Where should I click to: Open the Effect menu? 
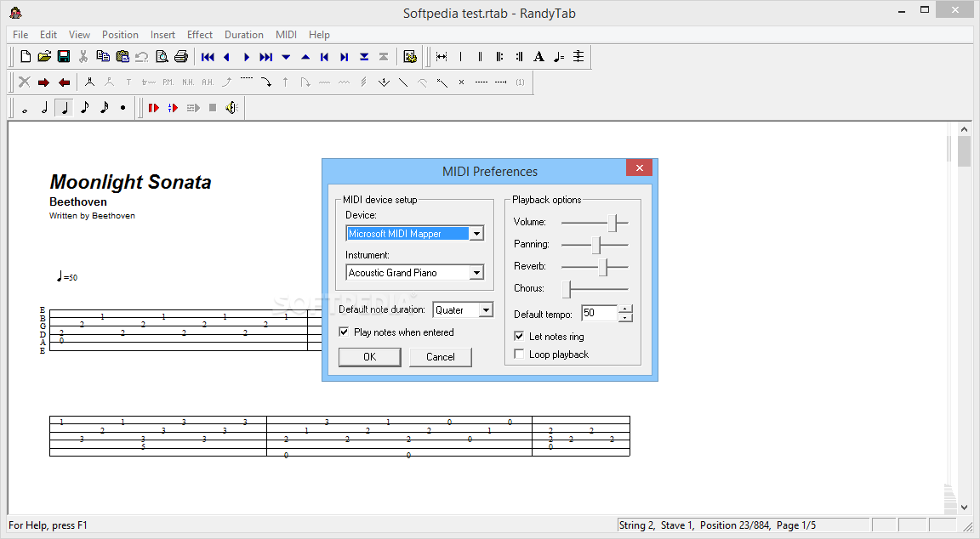(200, 34)
